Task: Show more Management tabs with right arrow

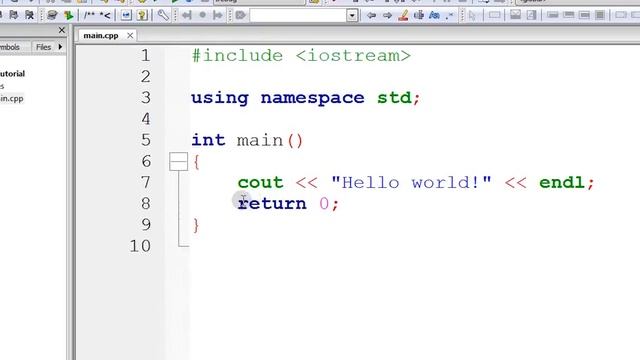Action: click(x=60, y=47)
